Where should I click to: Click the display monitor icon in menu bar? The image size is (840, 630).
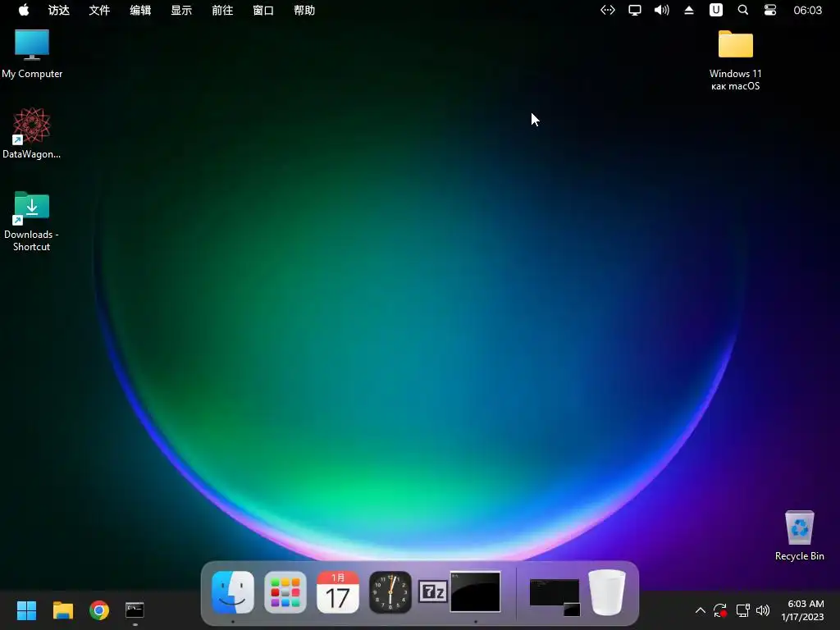[635, 10]
